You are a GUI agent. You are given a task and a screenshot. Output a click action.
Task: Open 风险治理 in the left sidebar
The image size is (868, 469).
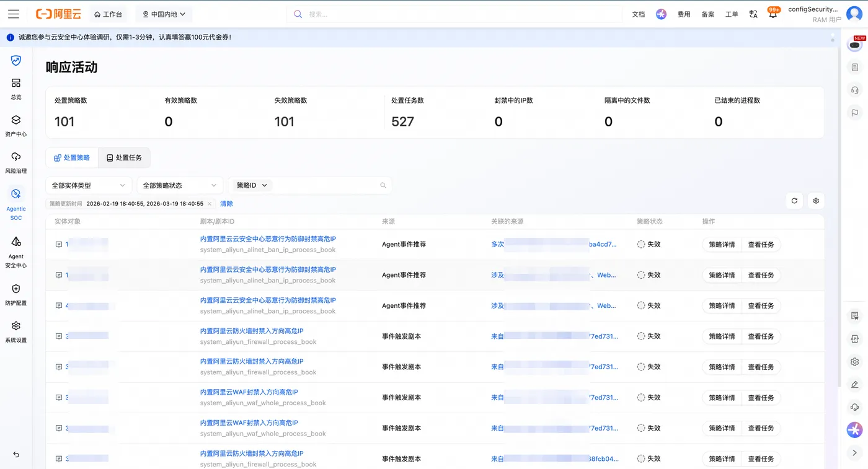click(16, 162)
